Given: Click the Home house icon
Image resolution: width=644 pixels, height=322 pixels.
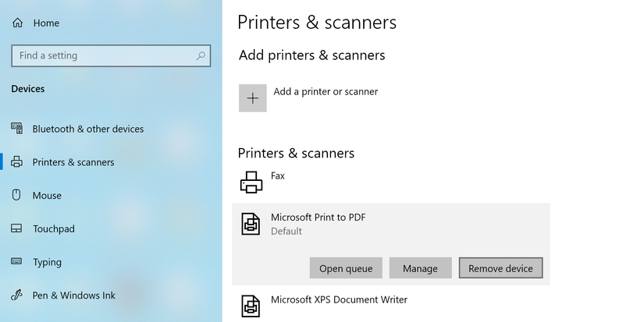Looking at the screenshot, I should [17, 23].
